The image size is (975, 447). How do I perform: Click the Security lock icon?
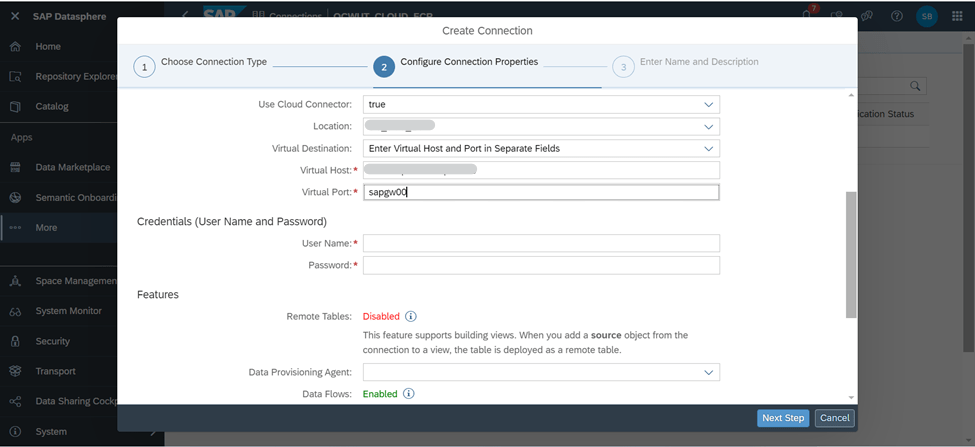tap(16, 341)
